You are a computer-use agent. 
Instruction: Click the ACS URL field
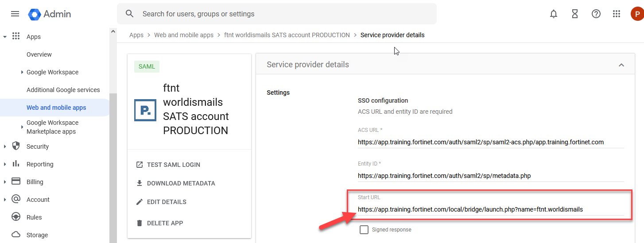coord(491,142)
